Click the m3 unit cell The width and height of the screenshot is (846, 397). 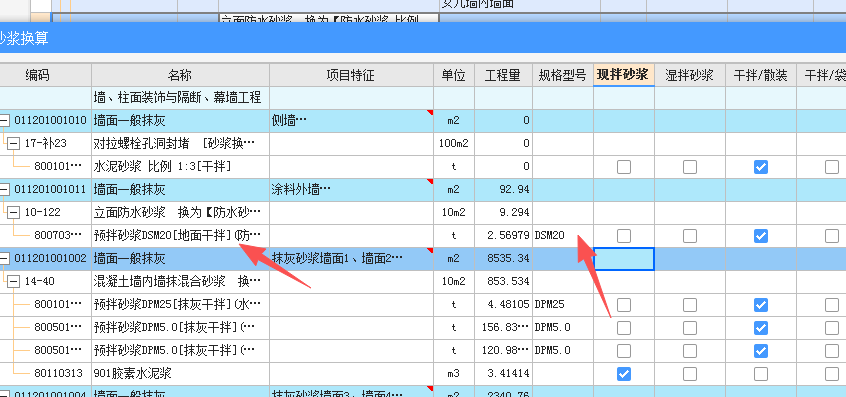pos(454,373)
